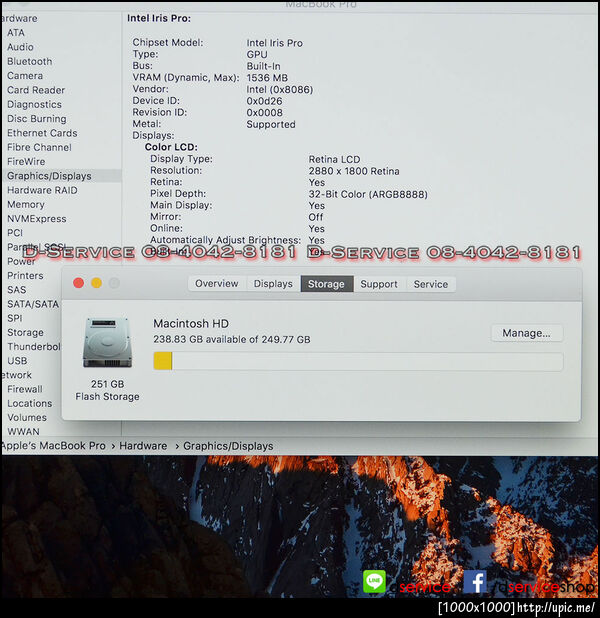This screenshot has width=600, height=618.
Task: Click the Macintosh HD name
Action: [191, 324]
